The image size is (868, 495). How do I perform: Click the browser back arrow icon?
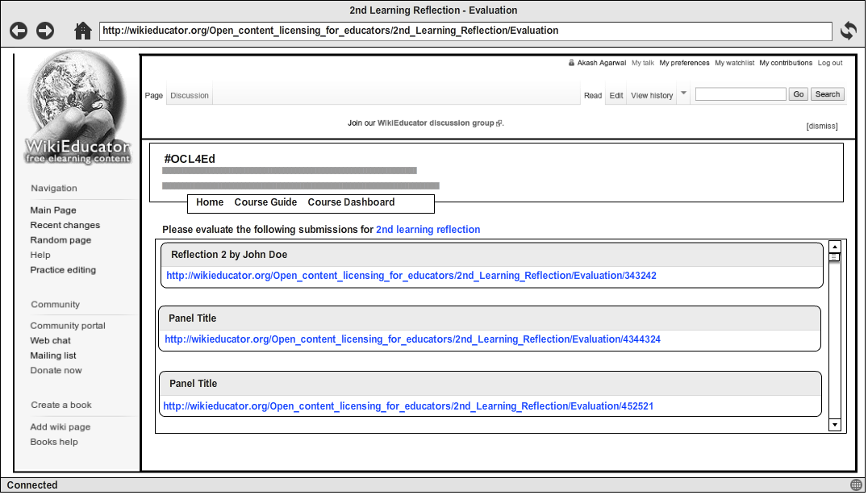[19, 31]
